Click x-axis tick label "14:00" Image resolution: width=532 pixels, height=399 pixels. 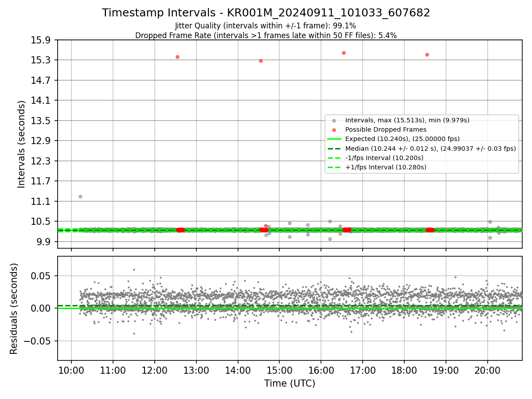[x=238, y=370]
